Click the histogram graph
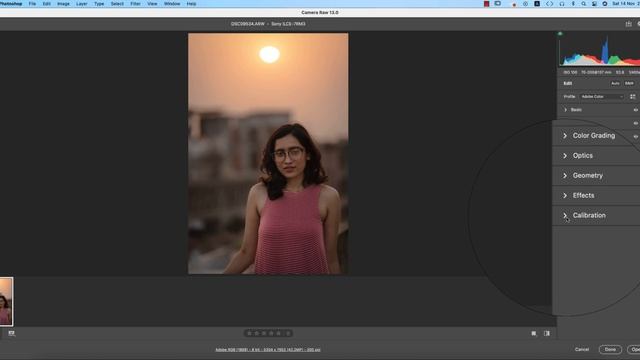The height and width of the screenshot is (360, 640). tap(599, 51)
